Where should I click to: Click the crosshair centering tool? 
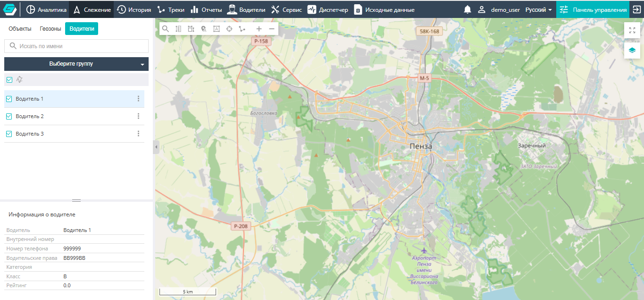229,29
